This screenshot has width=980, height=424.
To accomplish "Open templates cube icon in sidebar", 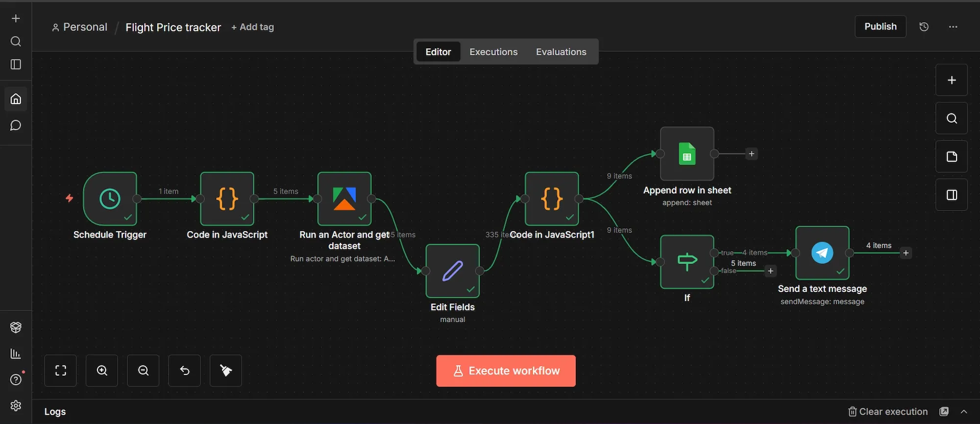I will coord(16,327).
